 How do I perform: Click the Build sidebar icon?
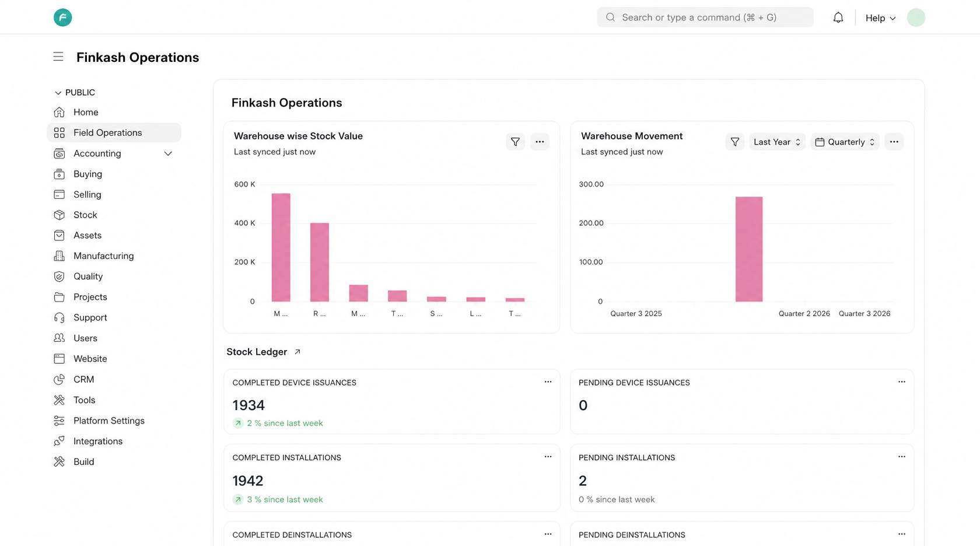pos(59,461)
